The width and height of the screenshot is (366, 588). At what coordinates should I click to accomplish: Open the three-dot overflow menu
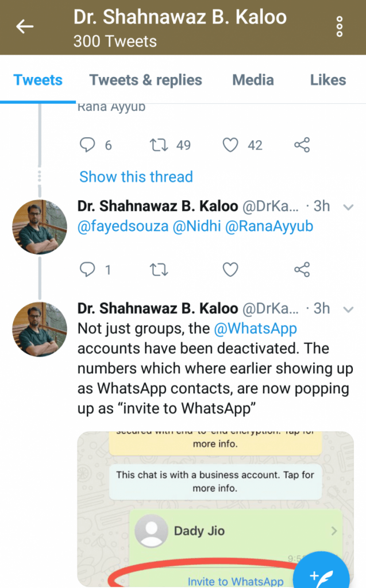coord(340,26)
